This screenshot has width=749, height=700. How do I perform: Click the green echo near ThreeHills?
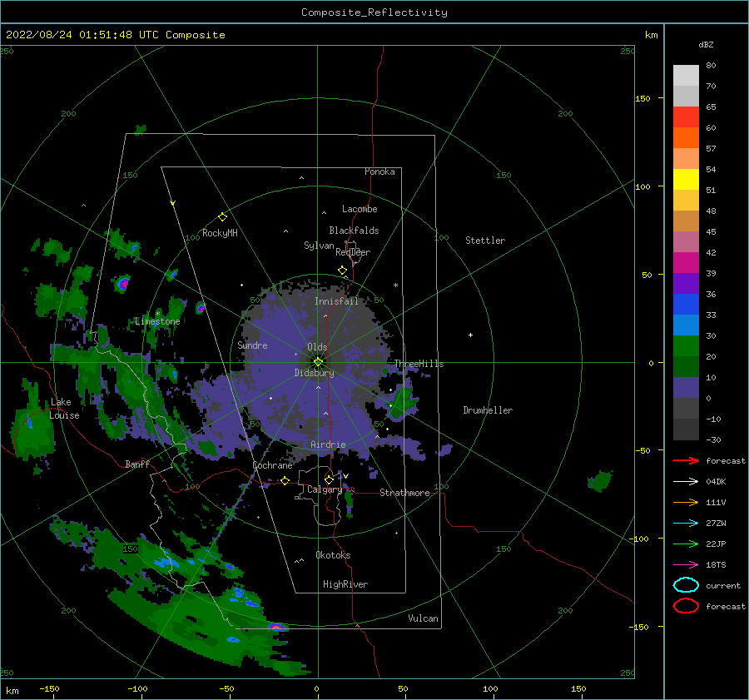(x=403, y=401)
